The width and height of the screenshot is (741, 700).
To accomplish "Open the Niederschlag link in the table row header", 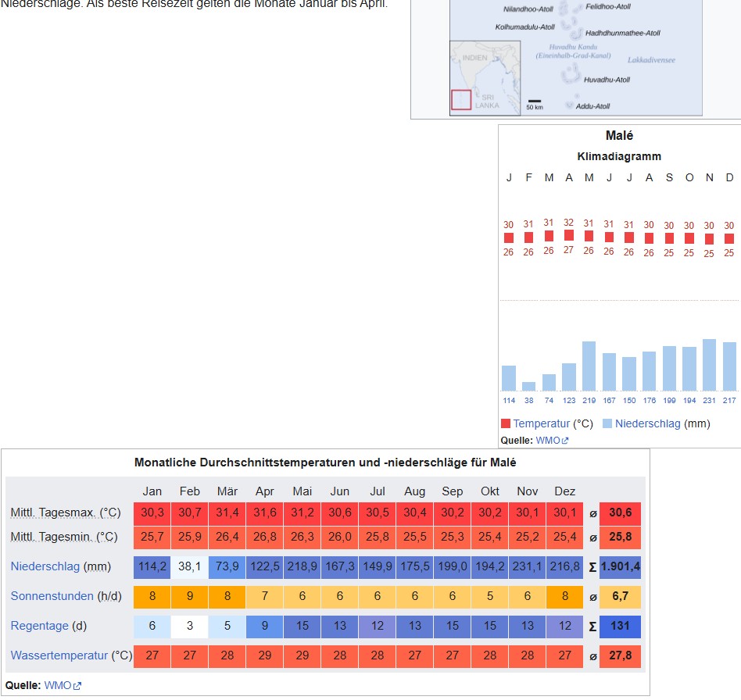I will pos(44,566).
